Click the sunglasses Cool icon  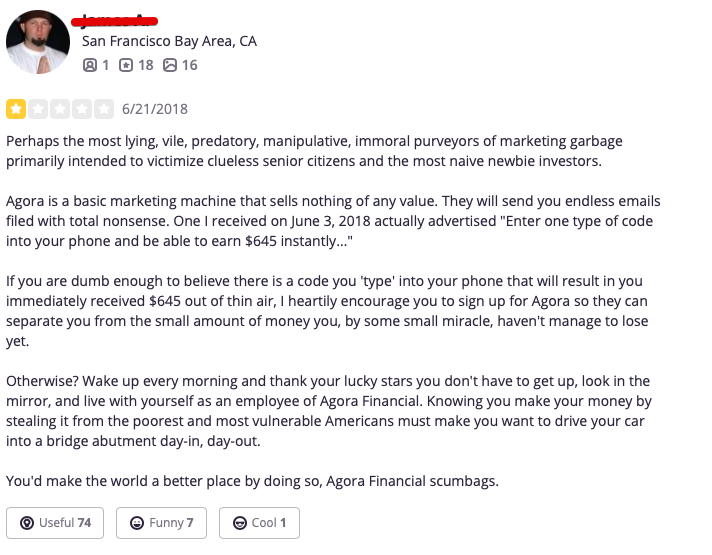point(240,523)
